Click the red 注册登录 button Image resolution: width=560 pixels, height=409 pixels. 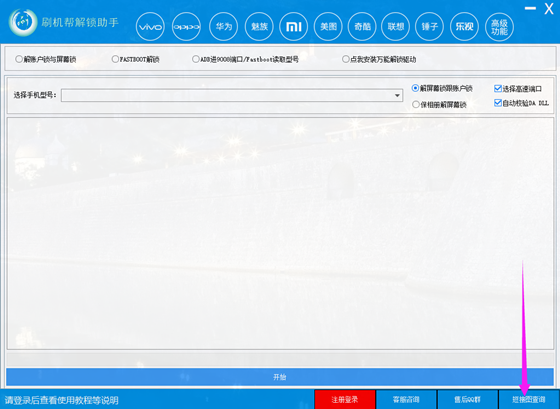coord(345,399)
